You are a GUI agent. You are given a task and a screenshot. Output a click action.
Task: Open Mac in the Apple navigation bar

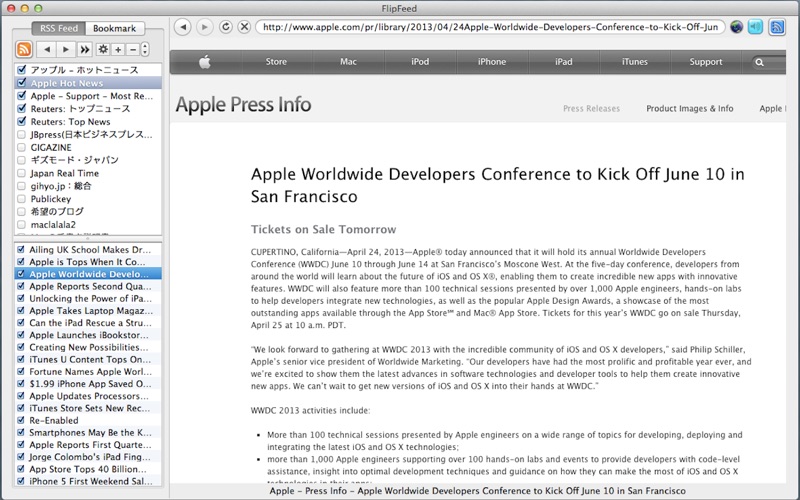pos(348,62)
